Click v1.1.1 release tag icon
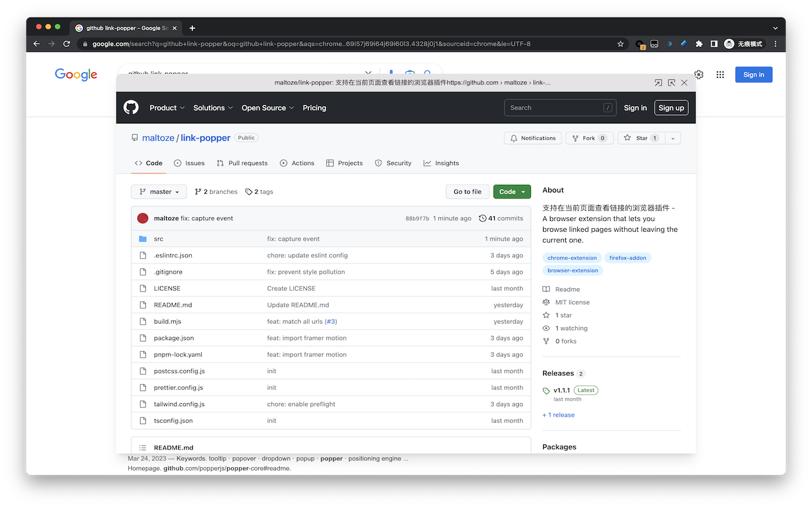 pos(546,391)
